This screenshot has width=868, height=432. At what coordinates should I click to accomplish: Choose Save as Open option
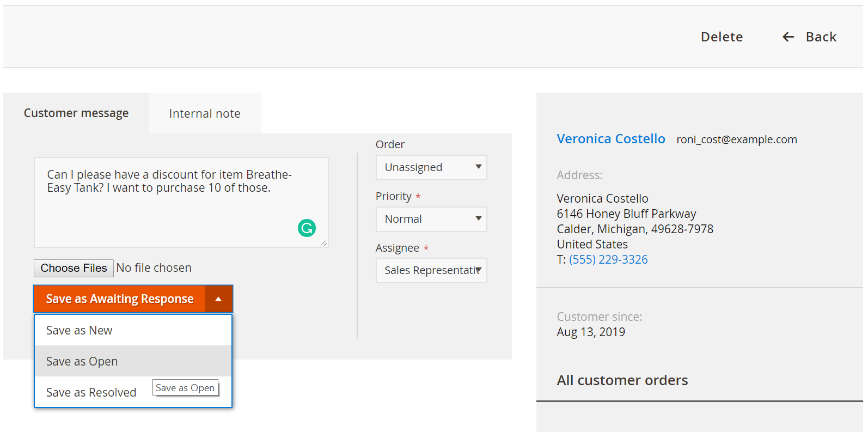pos(133,361)
